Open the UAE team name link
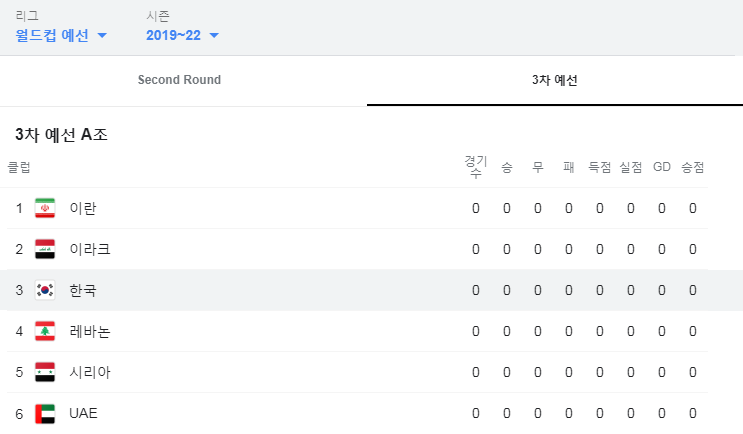743x434 pixels. (83, 413)
